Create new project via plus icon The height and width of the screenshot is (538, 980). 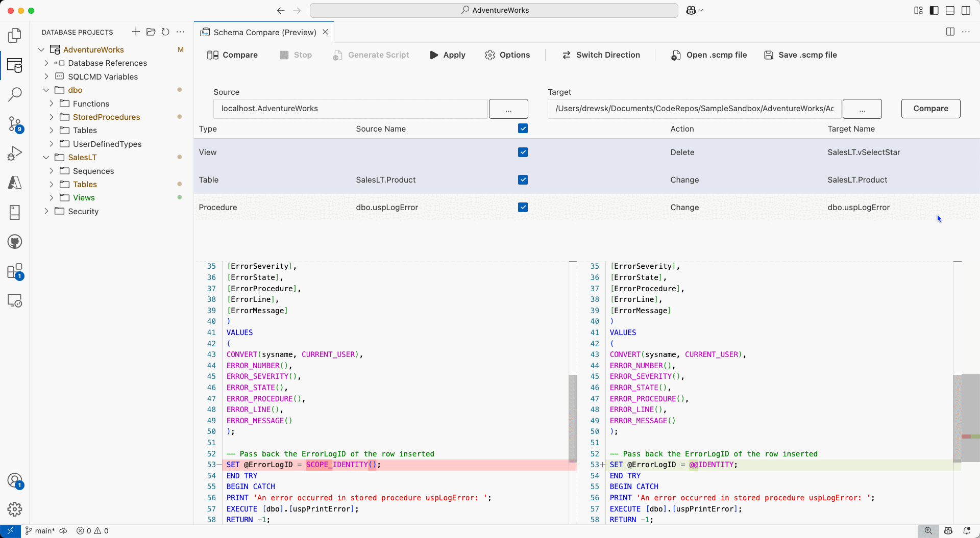pyautogui.click(x=135, y=32)
